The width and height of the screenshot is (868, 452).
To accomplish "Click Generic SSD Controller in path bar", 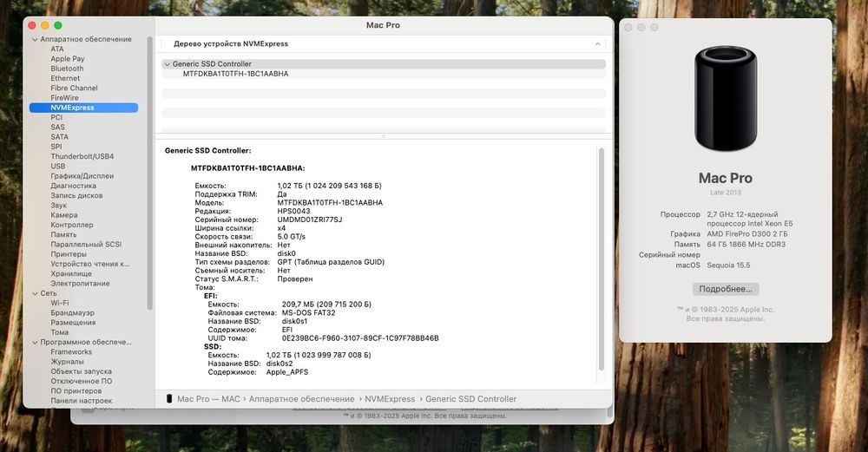I will 471,399.
